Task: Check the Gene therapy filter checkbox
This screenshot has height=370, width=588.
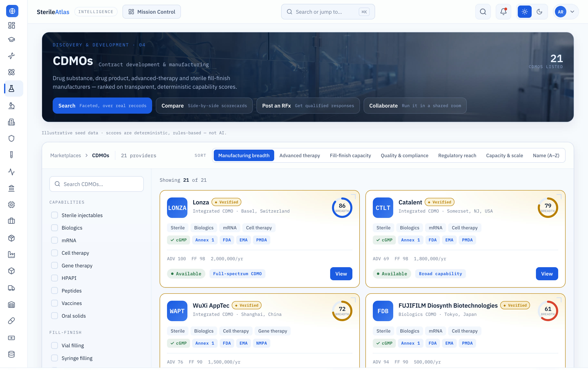Action: coord(55,266)
